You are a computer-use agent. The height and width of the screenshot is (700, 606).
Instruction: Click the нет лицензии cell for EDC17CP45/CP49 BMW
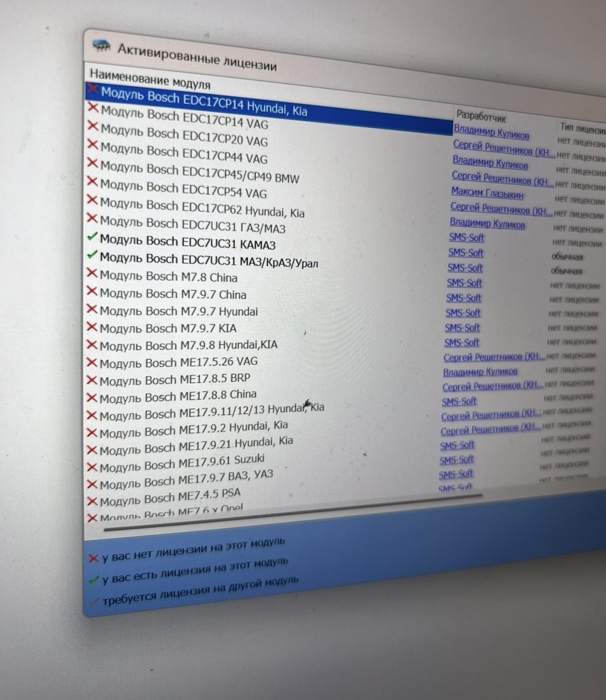579,201
